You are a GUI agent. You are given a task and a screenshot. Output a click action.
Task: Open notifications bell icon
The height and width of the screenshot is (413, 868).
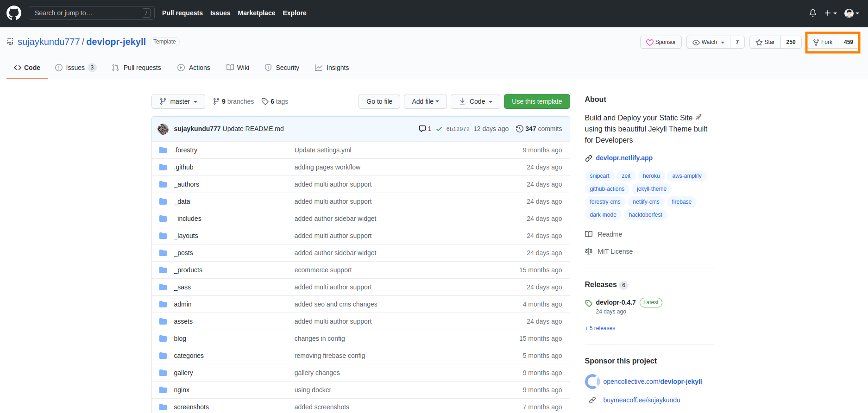(813, 13)
